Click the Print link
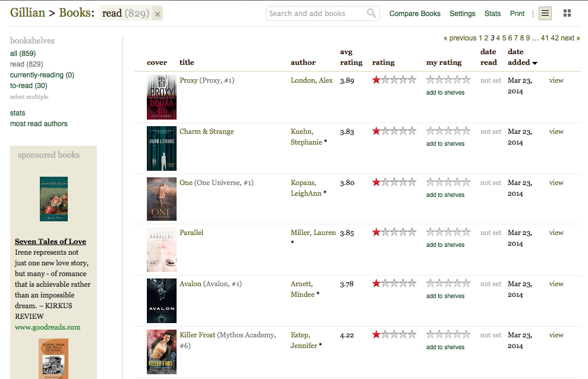The width and height of the screenshot is (588, 379). (x=517, y=14)
